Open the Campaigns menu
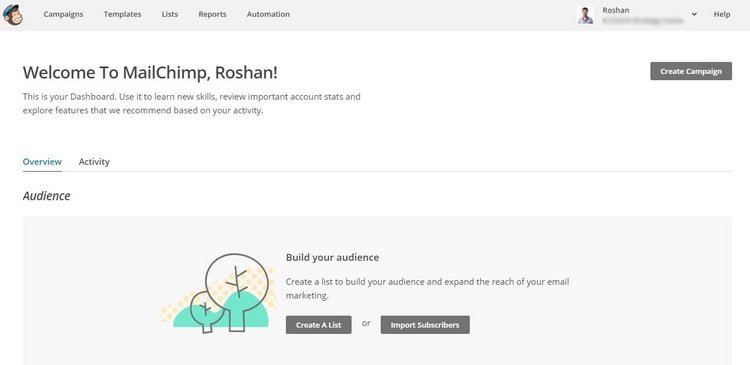750x365 pixels. (x=63, y=14)
